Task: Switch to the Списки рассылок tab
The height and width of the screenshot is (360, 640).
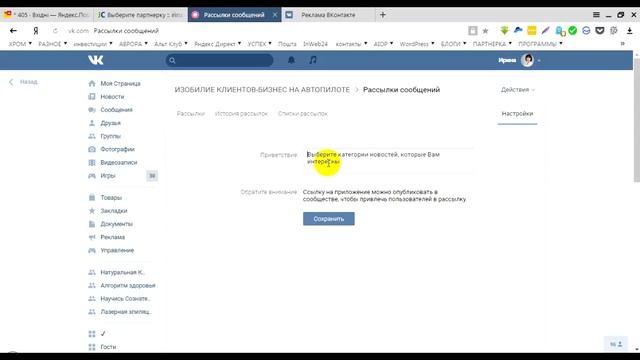Action: click(x=303, y=113)
